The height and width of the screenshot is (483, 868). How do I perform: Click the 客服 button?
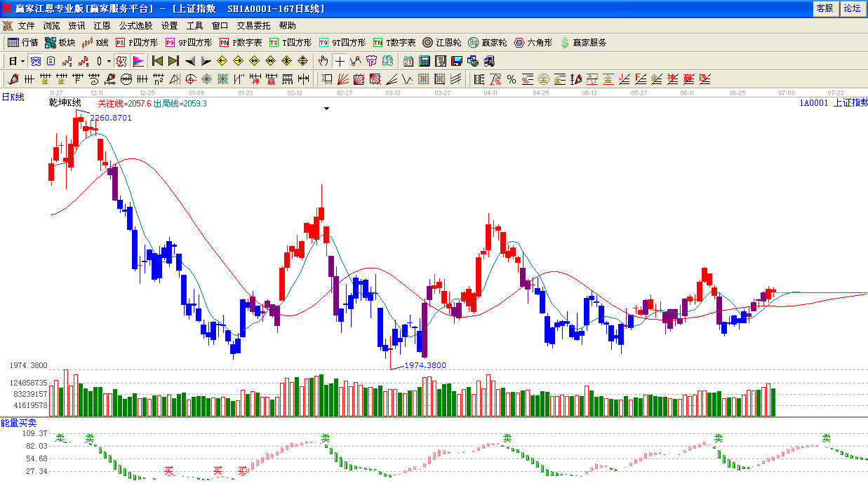824,8
